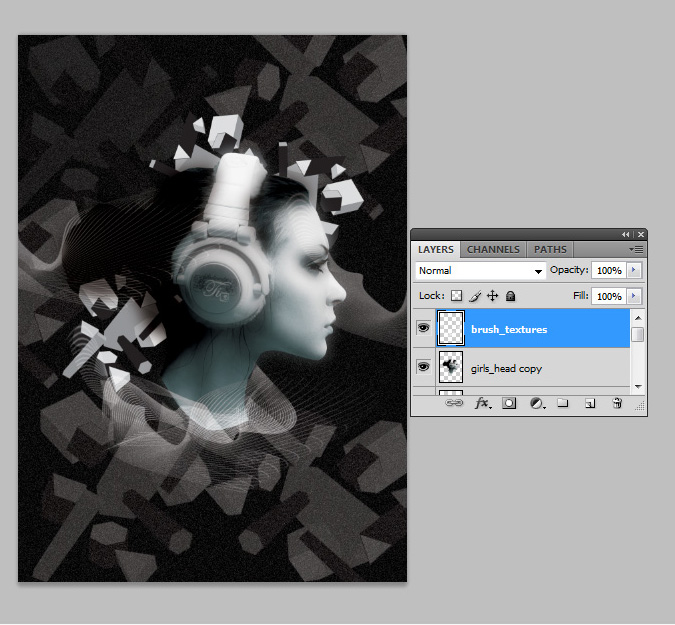Screen dimensions: 675x625
Task: Open the Layers panel options menu
Action: pyautogui.click(x=636, y=249)
